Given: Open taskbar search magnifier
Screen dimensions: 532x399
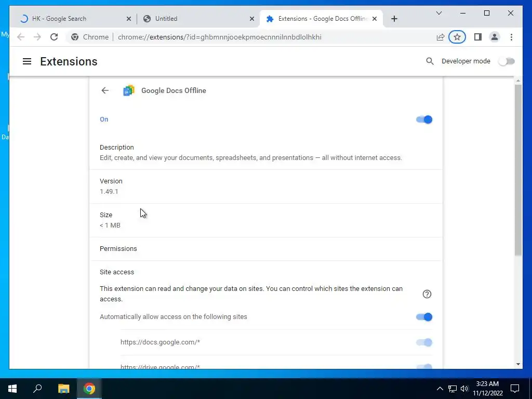Looking at the screenshot, I should point(37,389).
